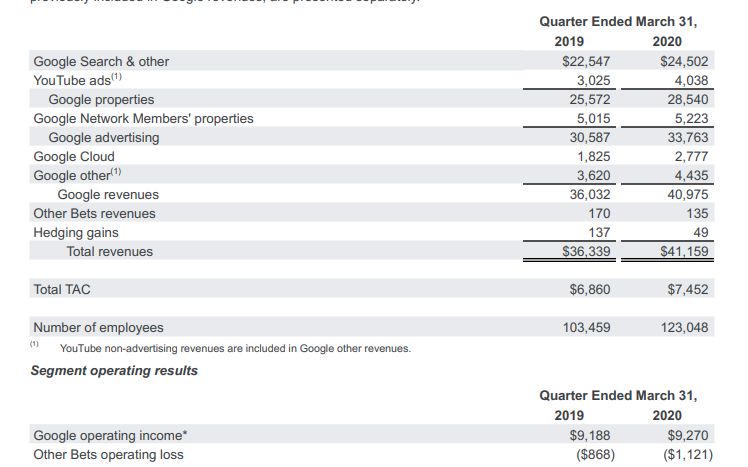Click the $22,547 Google Search value
This screenshot has width=748, height=467.
586,62
